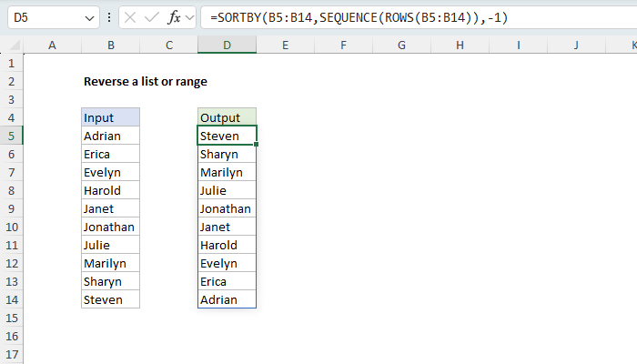Click input cell containing Jonathan
The image size is (637, 364).
pyautogui.click(x=110, y=227)
